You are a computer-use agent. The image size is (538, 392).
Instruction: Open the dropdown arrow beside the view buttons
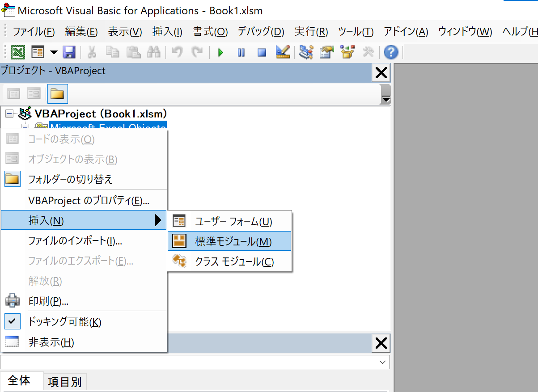pos(53,52)
